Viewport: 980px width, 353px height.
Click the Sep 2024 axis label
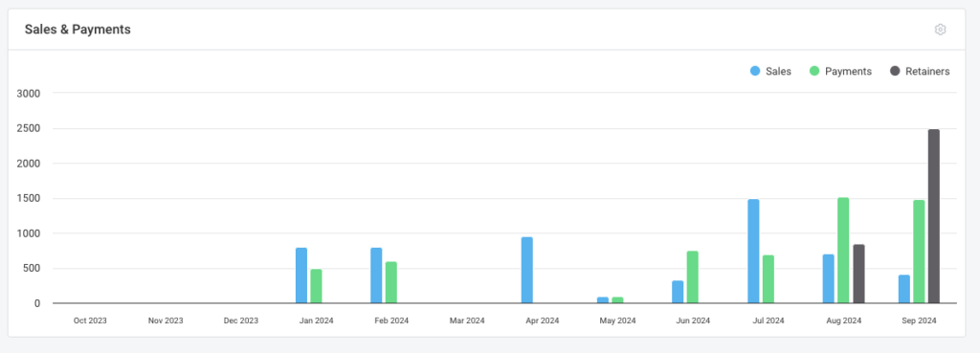(x=919, y=320)
